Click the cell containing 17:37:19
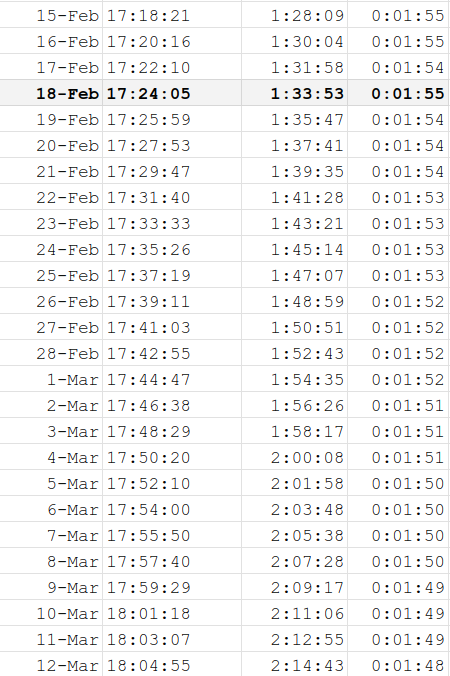Image resolution: width=450 pixels, height=676 pixels. pos(172,275)
